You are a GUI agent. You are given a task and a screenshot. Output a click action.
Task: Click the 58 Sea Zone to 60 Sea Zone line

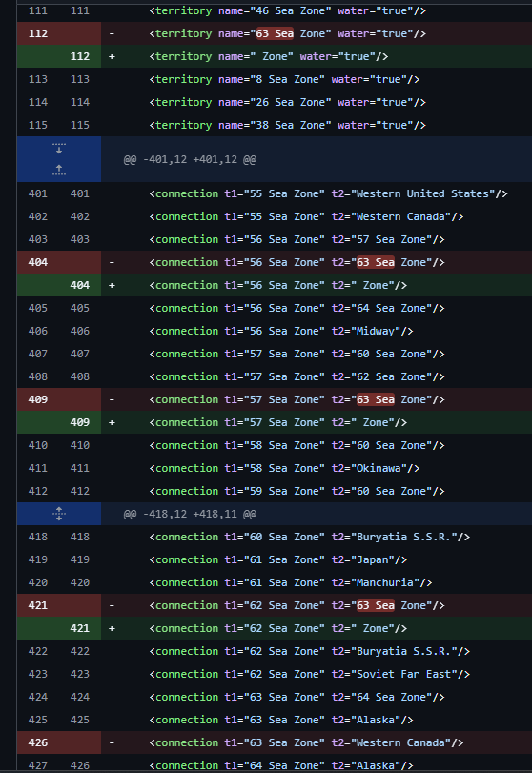coord(297,445)
